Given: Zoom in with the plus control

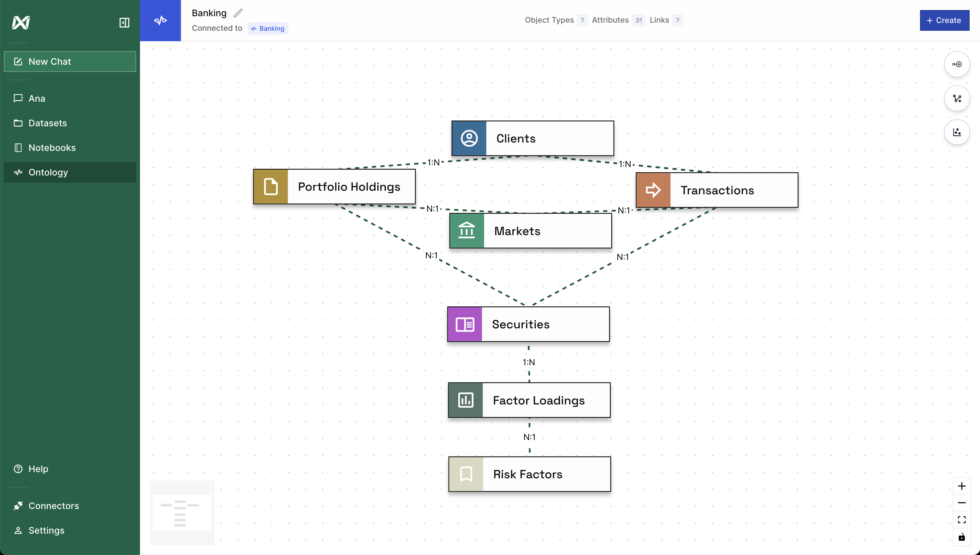Looking at the screenshot, I should click(961, 486).
